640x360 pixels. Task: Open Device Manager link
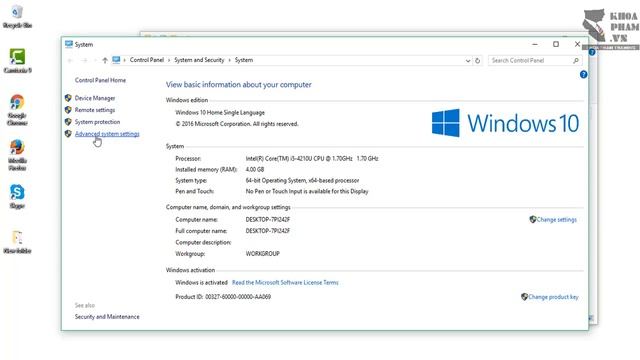(95, 98)
